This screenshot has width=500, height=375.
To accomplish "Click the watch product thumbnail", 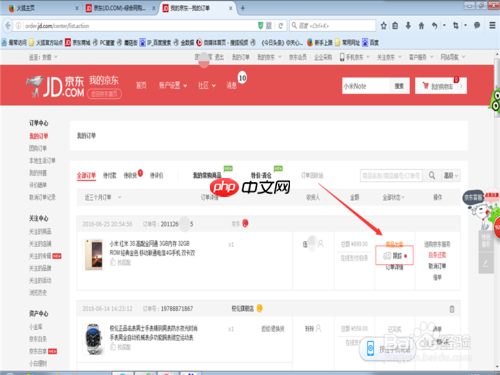I will coord(93,339).
